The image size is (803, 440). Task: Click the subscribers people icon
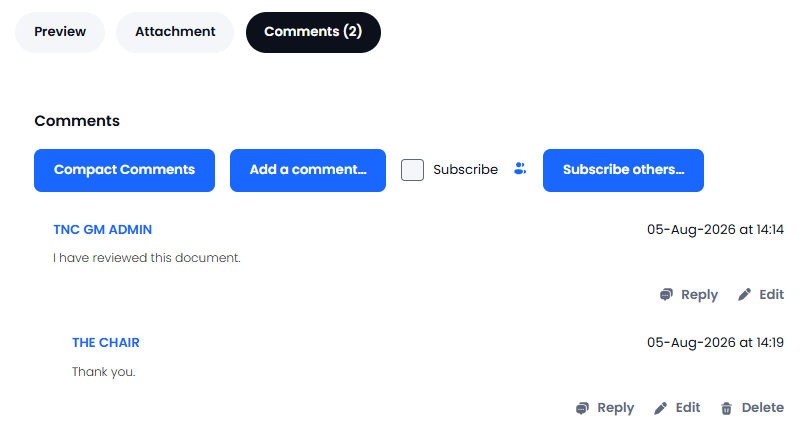tap(520, 169)
